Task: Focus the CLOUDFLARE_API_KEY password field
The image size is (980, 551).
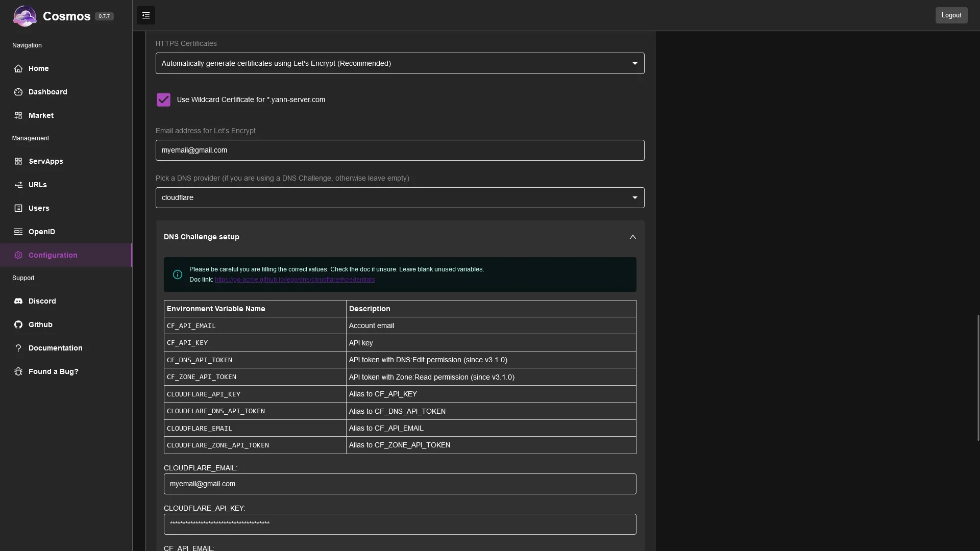Action: pos(400,524)
